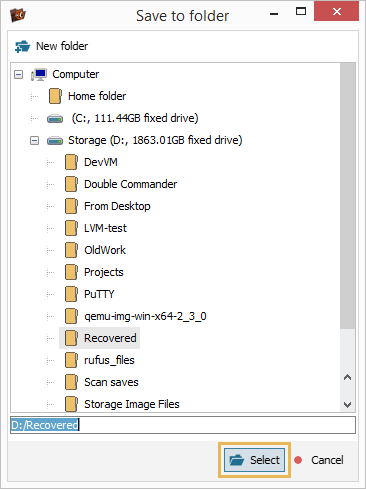Click the Recovered folder icon
The width and height of the screenshot is (366, 489).
click(x=71, y=338)
